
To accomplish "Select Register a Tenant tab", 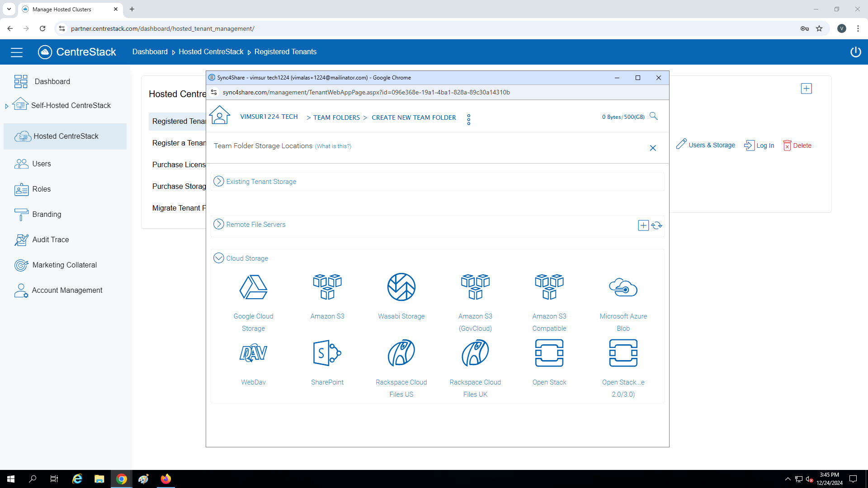I will point(179,143).
